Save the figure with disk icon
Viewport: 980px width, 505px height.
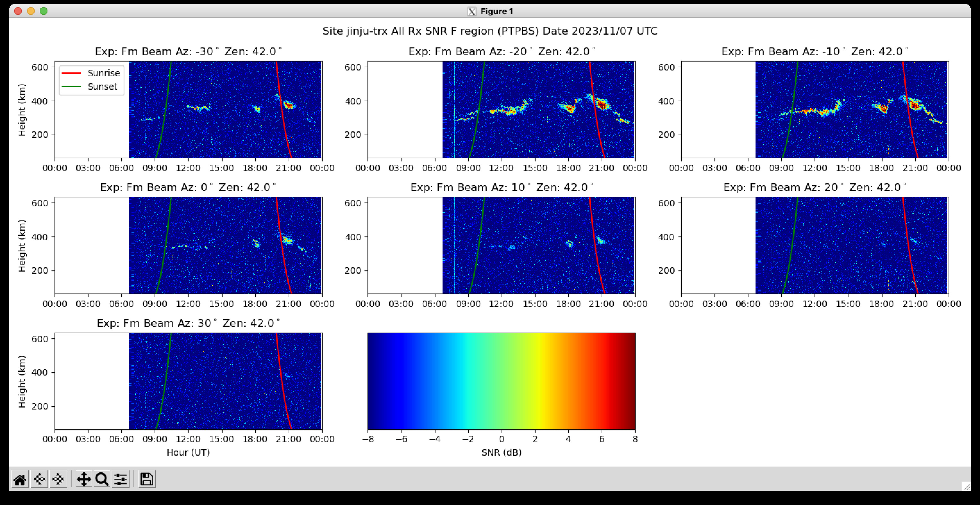pos(147,479)
